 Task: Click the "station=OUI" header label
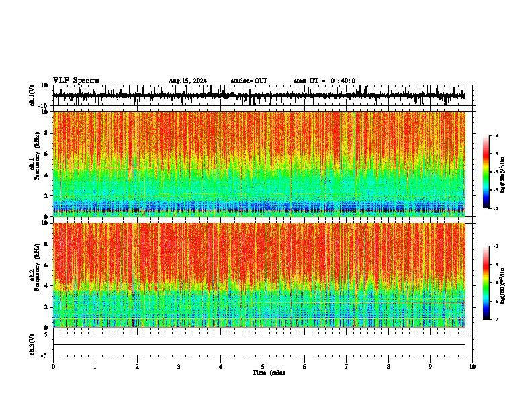[249, 81]
